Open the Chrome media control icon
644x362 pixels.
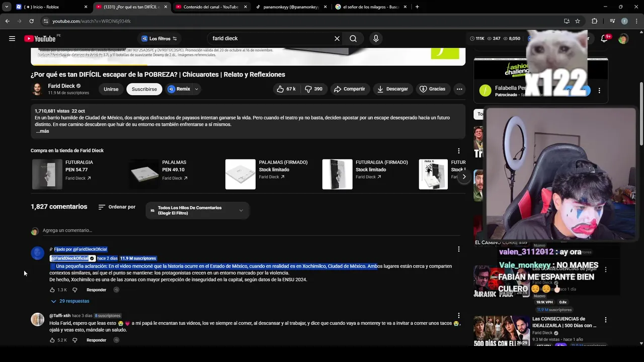(612, 21)
